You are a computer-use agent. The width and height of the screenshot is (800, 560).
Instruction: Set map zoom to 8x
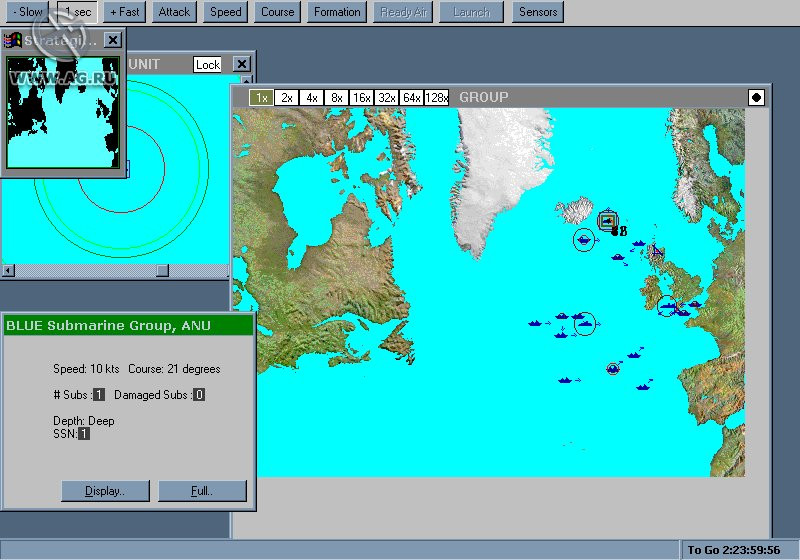coord(337,97)
